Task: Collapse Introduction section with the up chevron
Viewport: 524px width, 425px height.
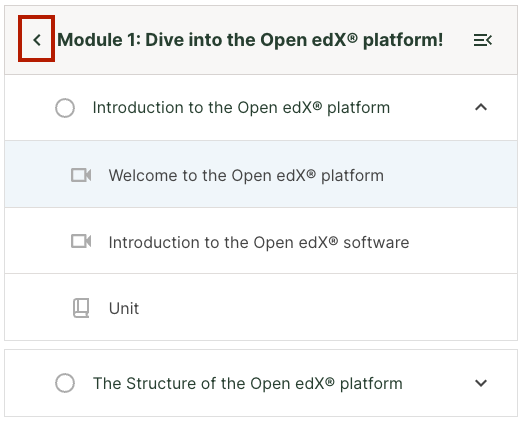Action: pyautogui.click(x=481, y=107)
